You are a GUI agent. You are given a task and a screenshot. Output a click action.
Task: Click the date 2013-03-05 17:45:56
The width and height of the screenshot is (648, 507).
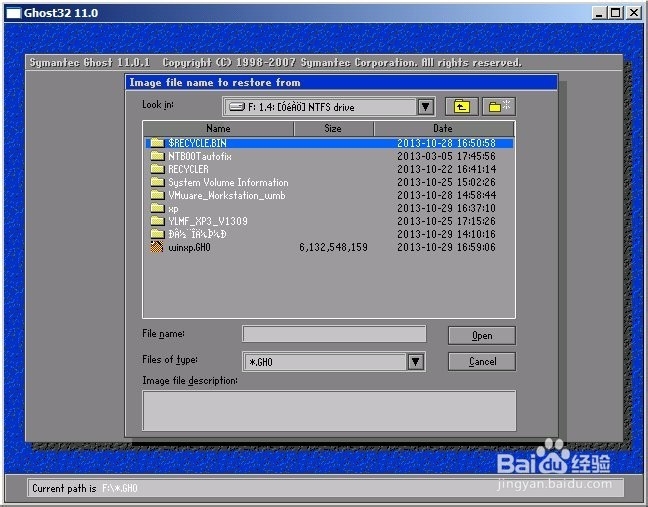(446, 156)
